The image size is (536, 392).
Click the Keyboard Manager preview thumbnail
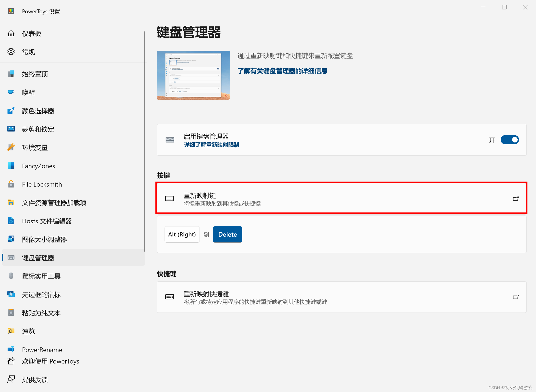[x=193, y=75]
